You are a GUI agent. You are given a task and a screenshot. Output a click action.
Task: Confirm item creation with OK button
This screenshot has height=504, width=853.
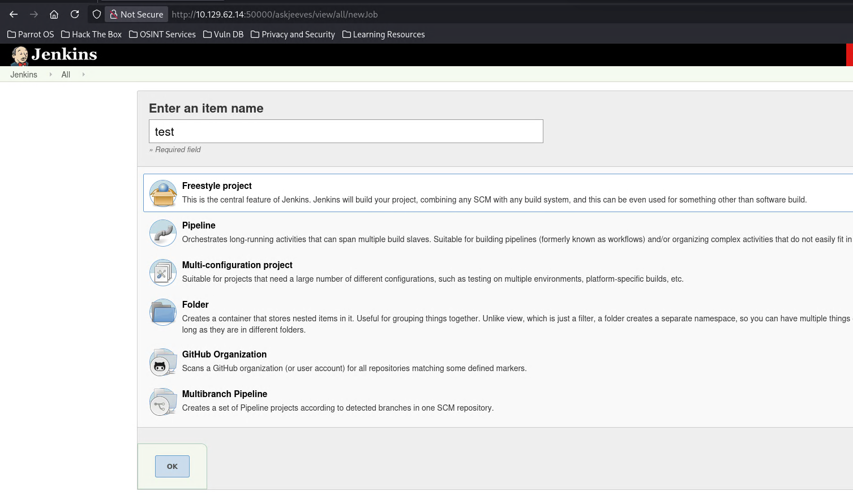pyautogui.click(x=172, y=466)
